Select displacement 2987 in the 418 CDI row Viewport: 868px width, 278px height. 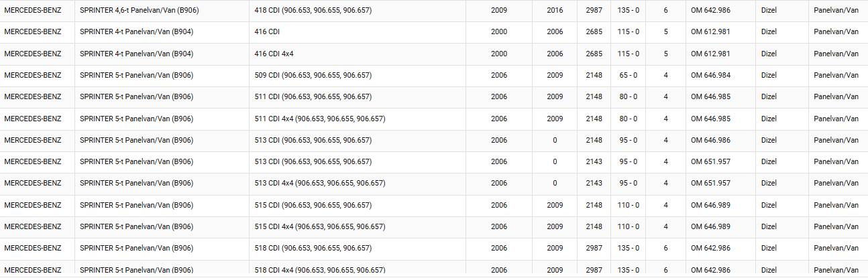(594, 11)
